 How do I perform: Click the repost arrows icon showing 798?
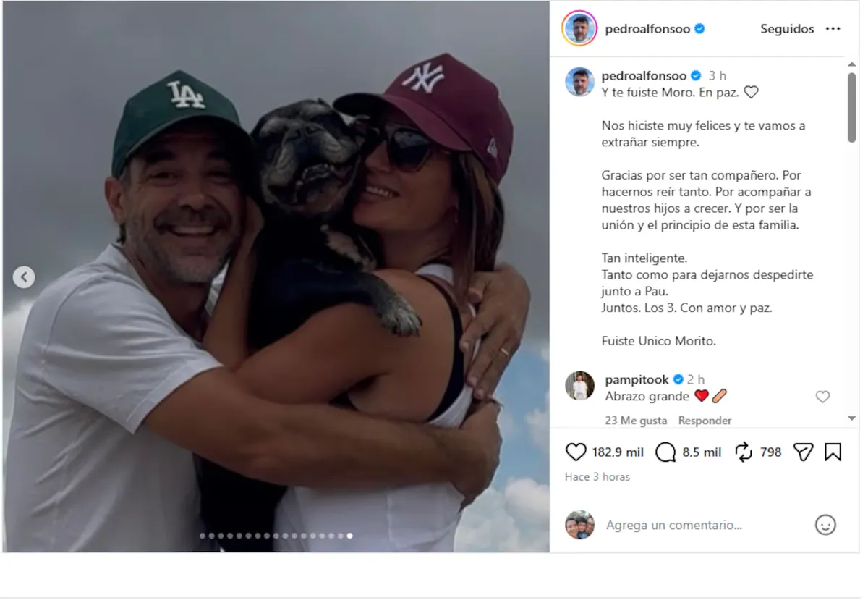(x=744, y=451)
